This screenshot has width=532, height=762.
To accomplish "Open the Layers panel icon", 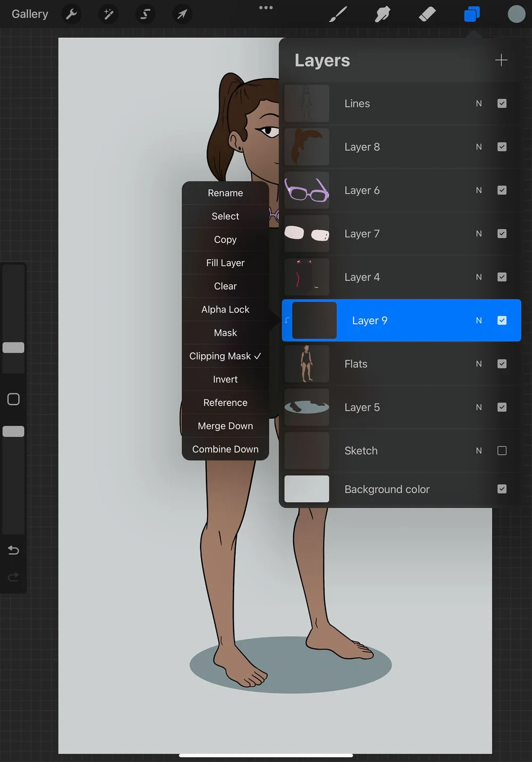I will (x=471, y=14).
